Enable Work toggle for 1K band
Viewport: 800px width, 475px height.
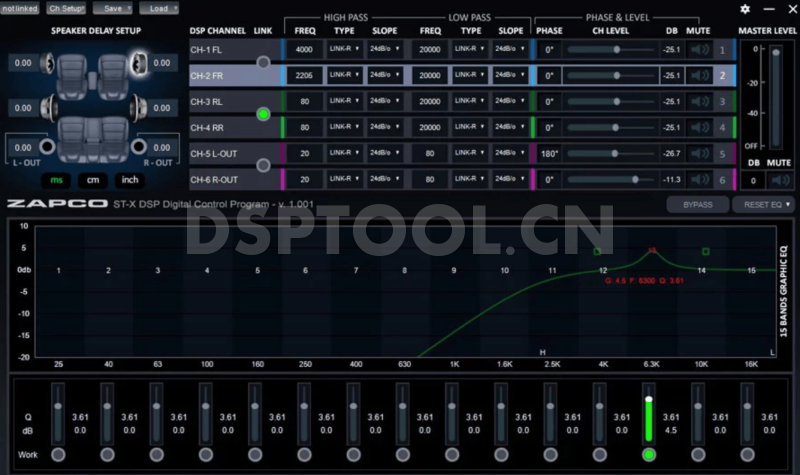[452, 454]
